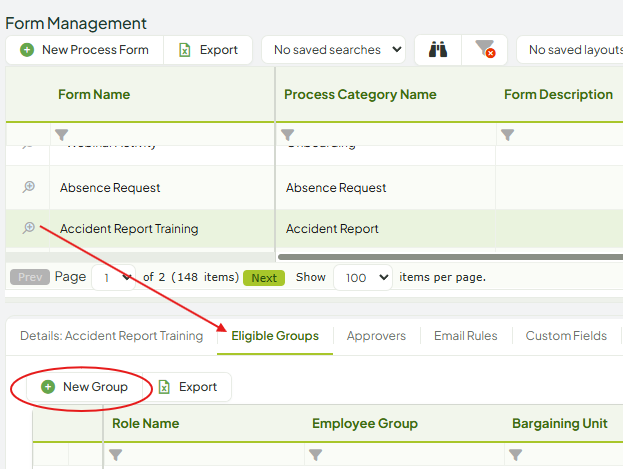Click the Excel icon on top Export

[x=185, y=50]
